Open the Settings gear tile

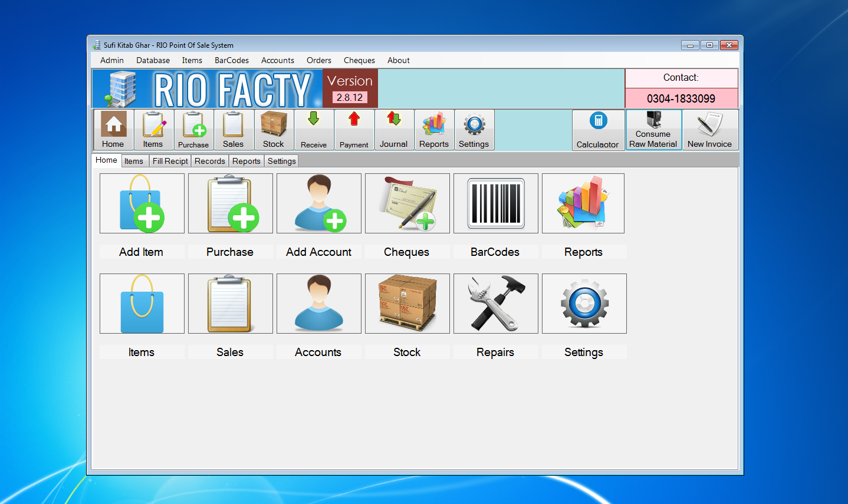[x=584, y=304]
